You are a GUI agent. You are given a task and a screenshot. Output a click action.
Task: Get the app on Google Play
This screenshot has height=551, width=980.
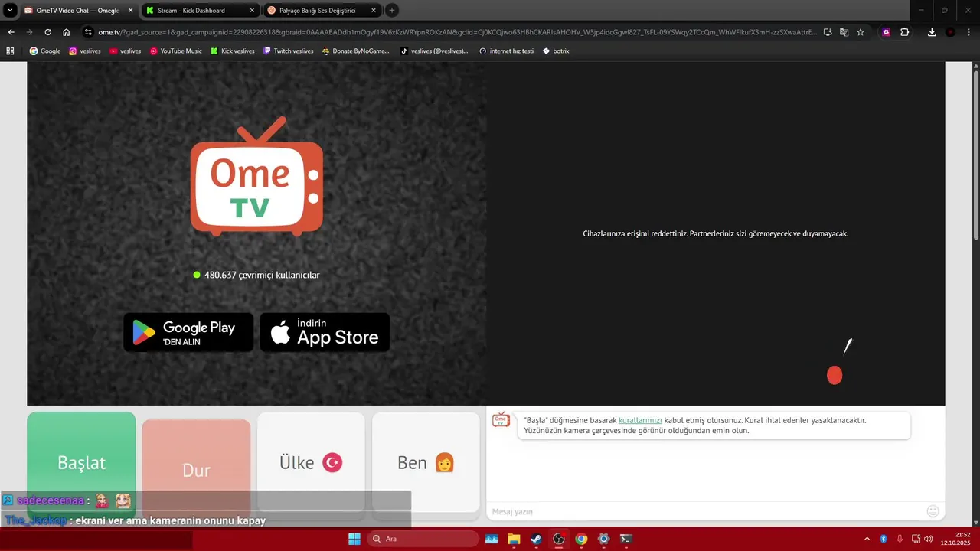coord(188,332)
